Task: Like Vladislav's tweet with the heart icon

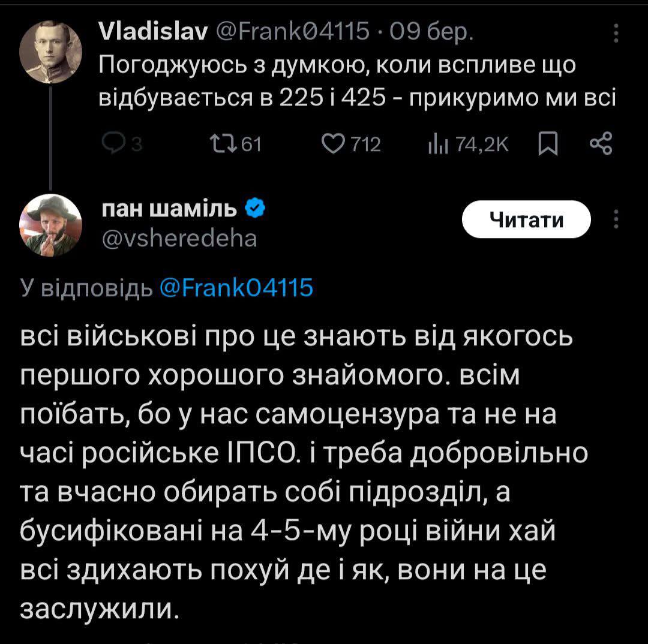Action: pyautogui.click(x=333, y=144)
